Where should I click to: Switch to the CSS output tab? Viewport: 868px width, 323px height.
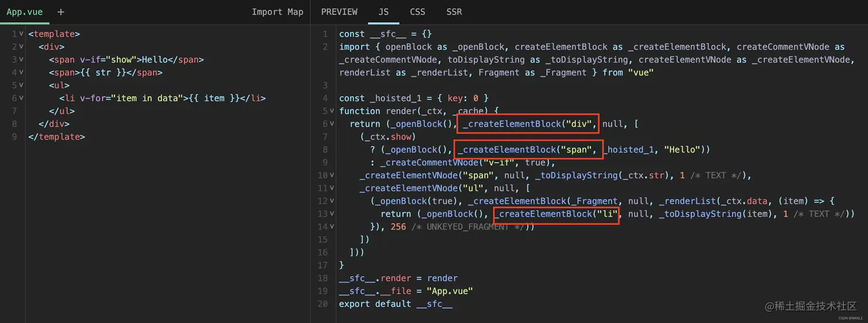click(x=417, y=12)
